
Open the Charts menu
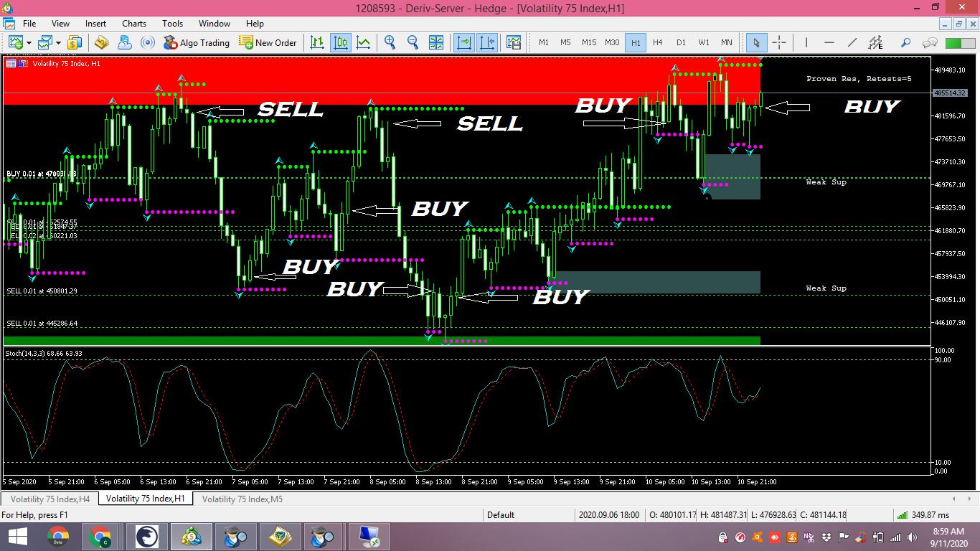pos(133,23)
